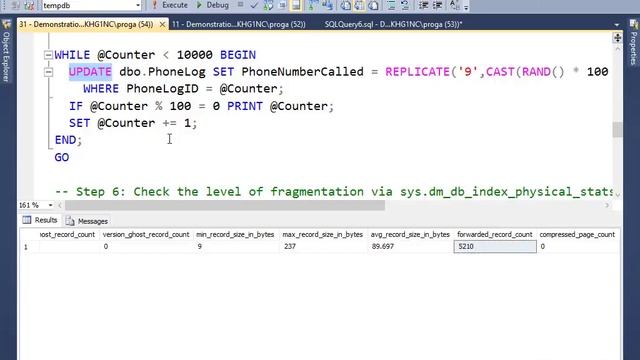Open the Query Options icon

(282, 5)
